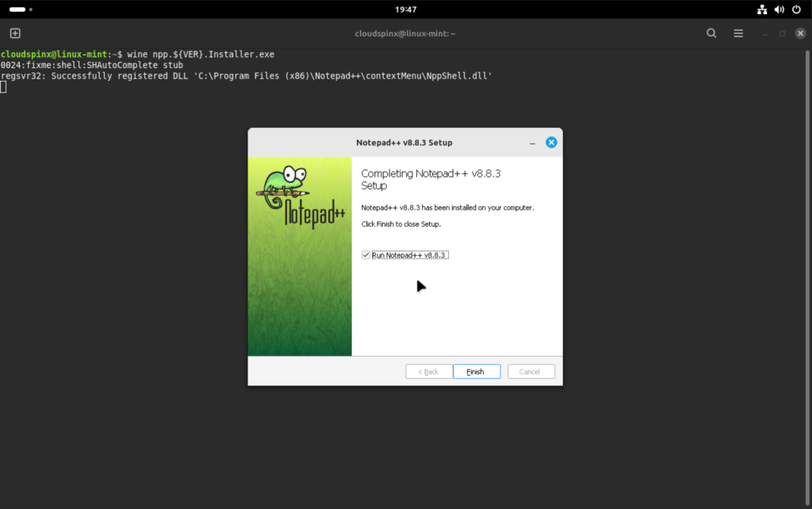
Task: Click the disabled Back button
Action: point(429,371)
